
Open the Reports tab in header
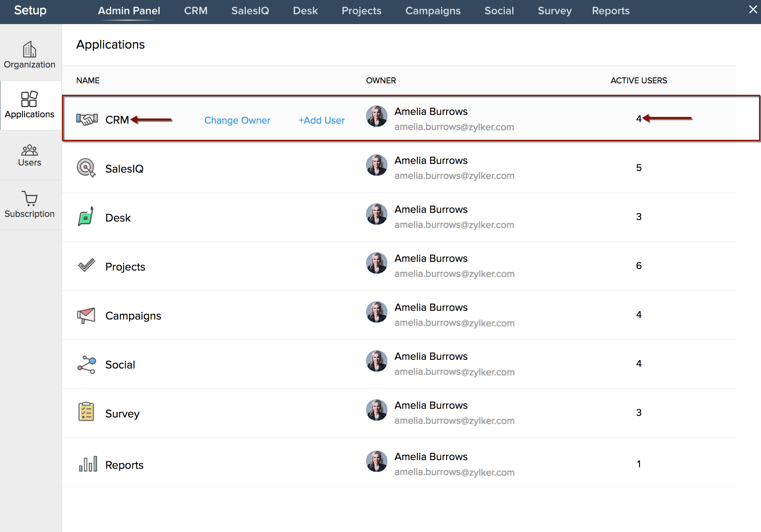[611, 11]
